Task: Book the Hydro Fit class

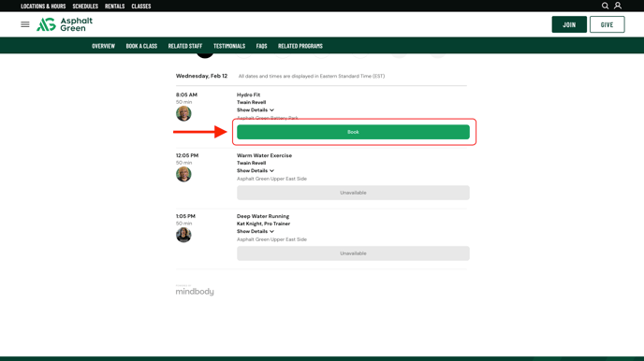Action: tap(353, 132)
